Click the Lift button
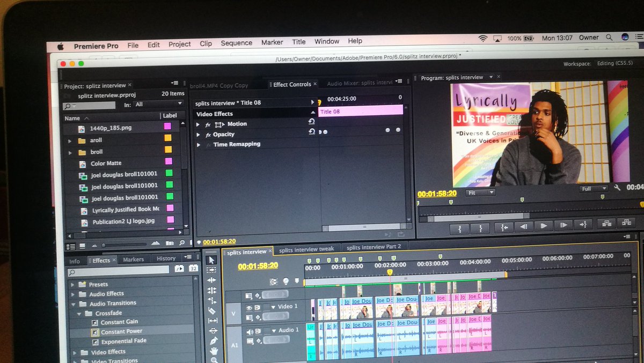 [x=606, y=224]
